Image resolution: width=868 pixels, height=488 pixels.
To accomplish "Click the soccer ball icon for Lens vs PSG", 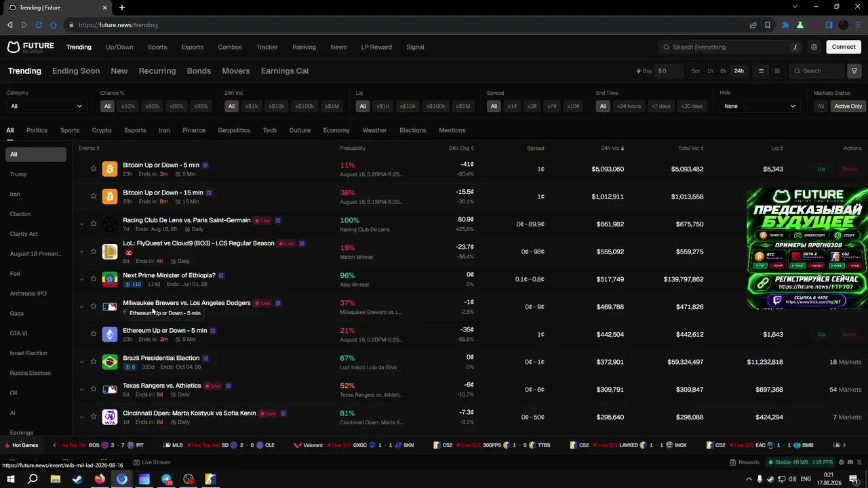I will pyautogui.click(x=110, y=224).
